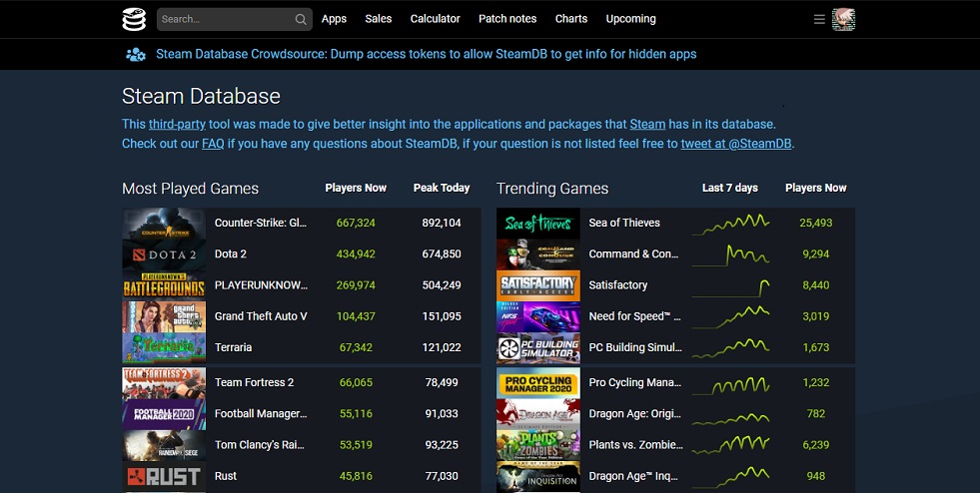Click Dragon Age Inq... name
The image size is (980, 493).
click(633, 476)
